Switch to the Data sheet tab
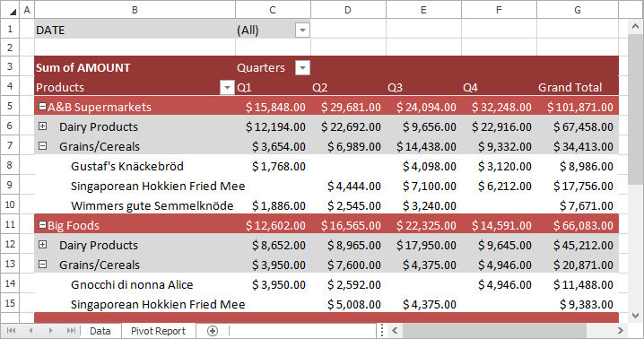The height and width of the screenshot is (339, 644). (100, 331)
